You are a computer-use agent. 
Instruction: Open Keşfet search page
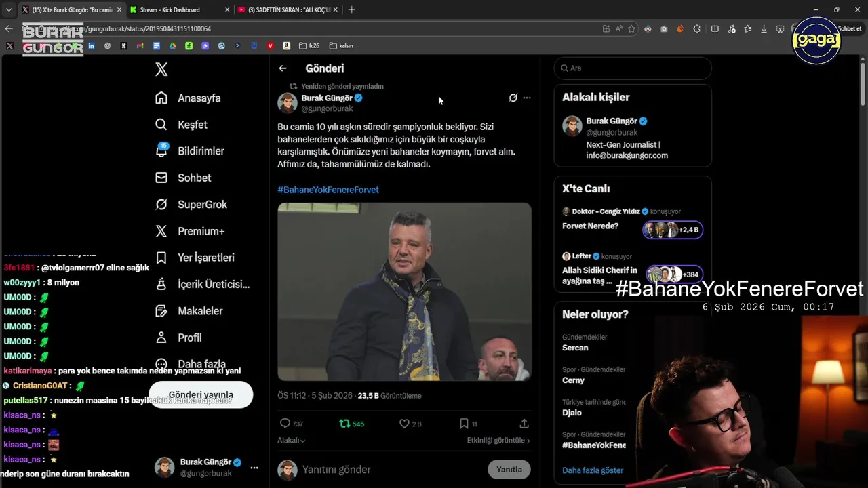point(181,125)
